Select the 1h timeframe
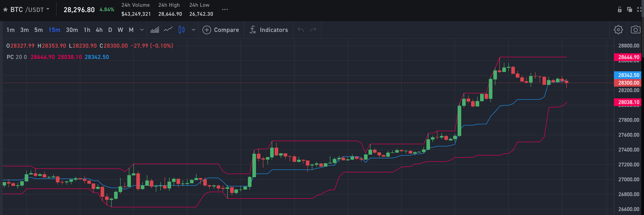The height and width of the screenshot is (215, 644). (87, 30)
